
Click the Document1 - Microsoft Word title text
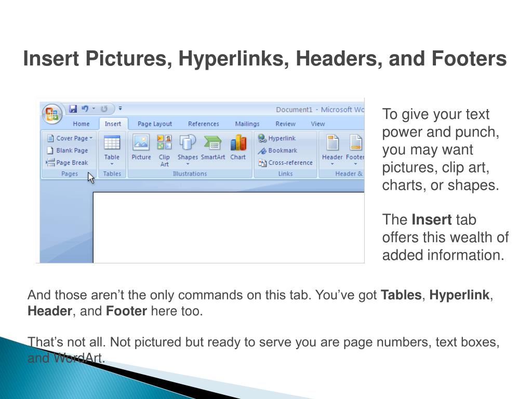(320, 110)
